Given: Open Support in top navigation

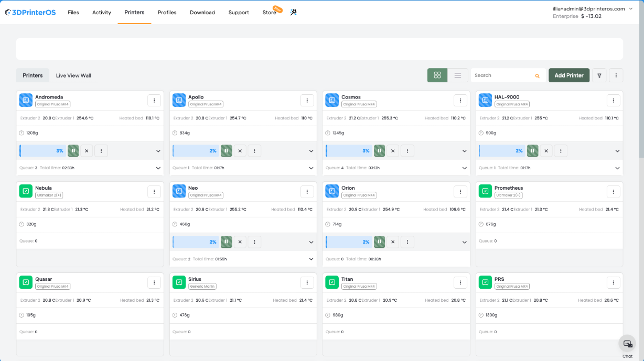Looking at the screenshot, I should (x=239, y=13).
